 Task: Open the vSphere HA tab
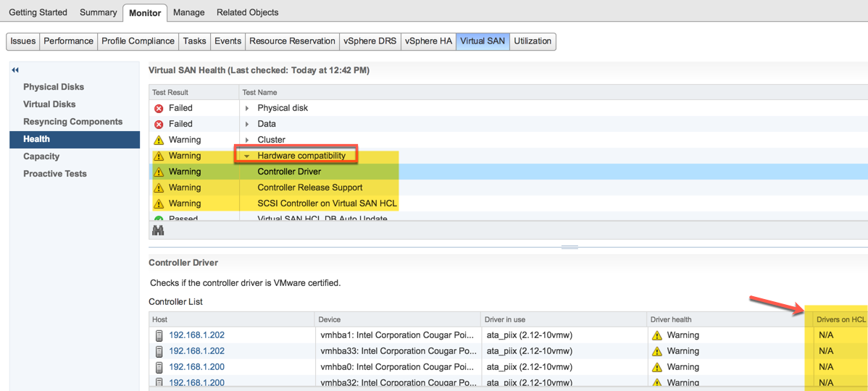428,41
